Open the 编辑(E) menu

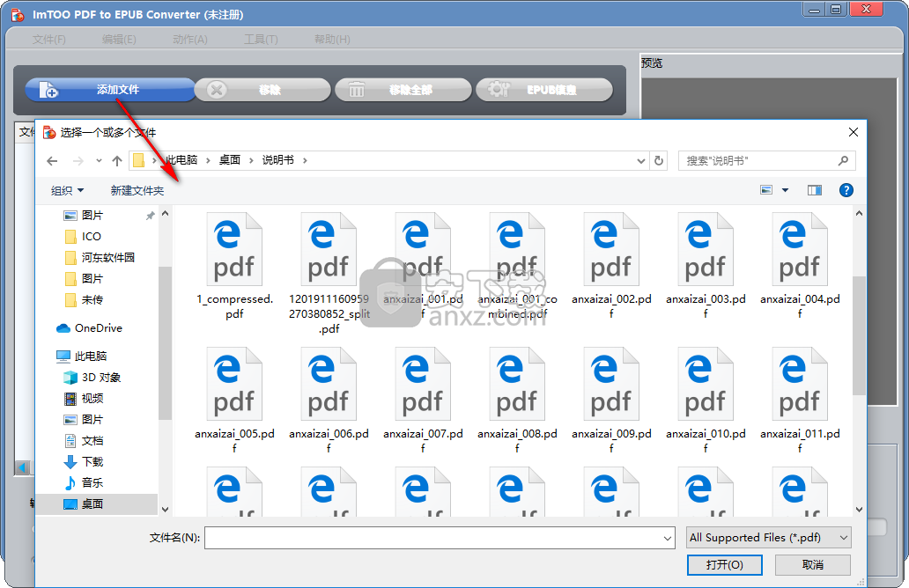(x=119, y=40)
